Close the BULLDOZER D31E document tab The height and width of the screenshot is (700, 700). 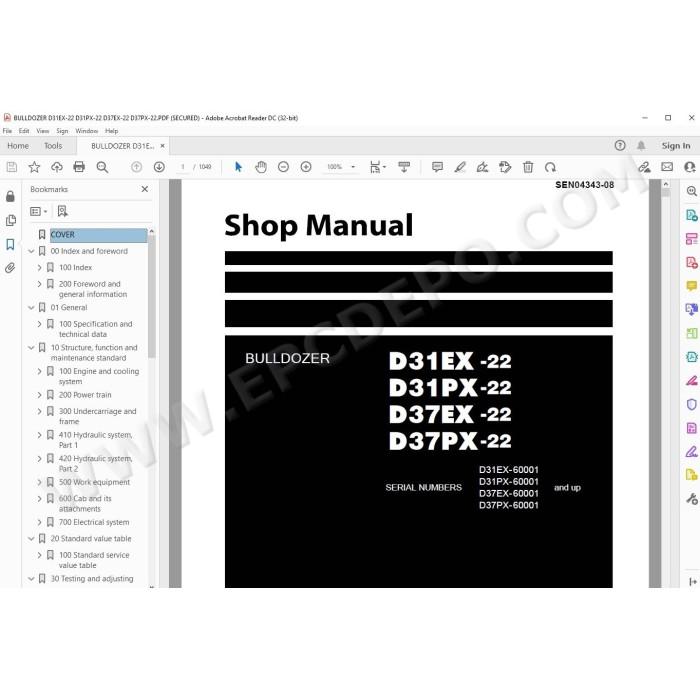[162, 146]
